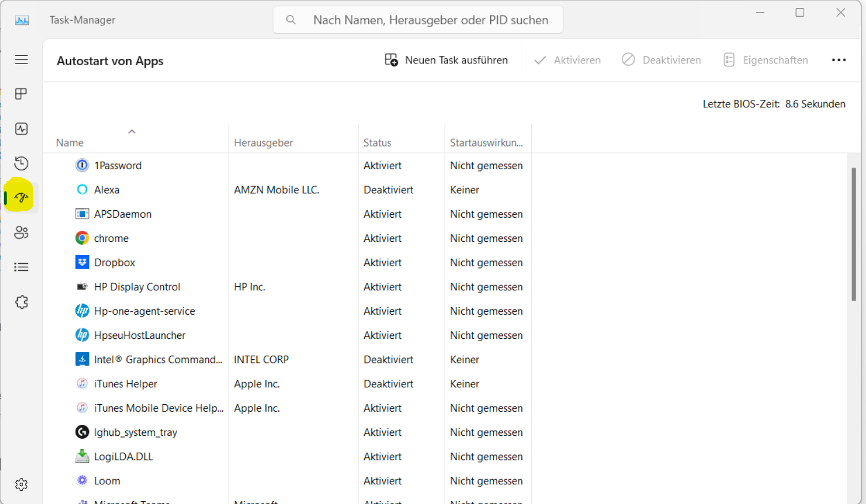Click the iTunes Helper icon
Image resolution: width=866 pixels, height=504 pixels.
click(x=83, y=384)
